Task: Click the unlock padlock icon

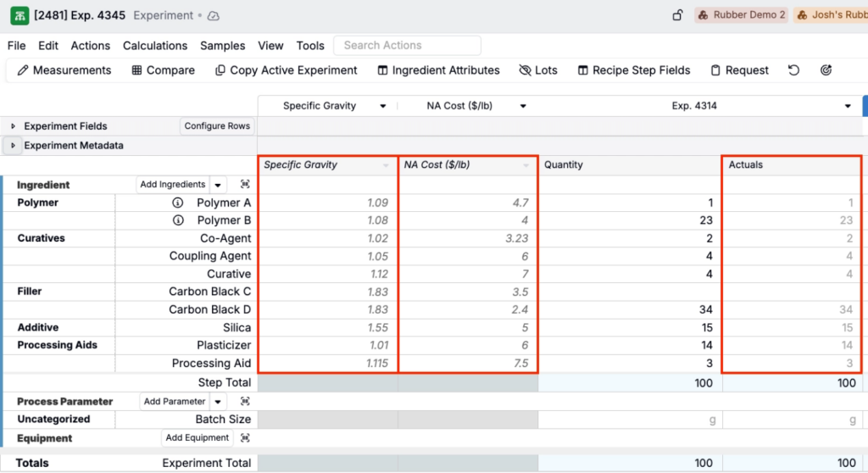Action: click(677, 15)
